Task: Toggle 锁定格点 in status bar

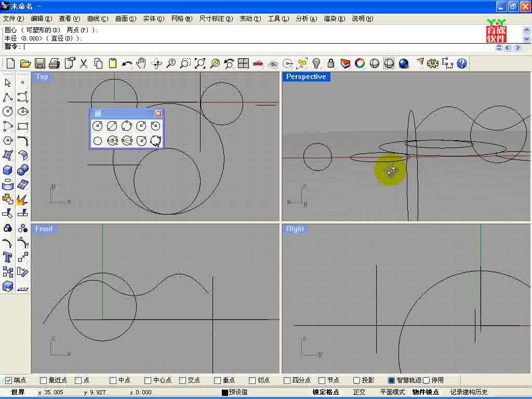Action: pyautogui.click(x=326, y=392)
